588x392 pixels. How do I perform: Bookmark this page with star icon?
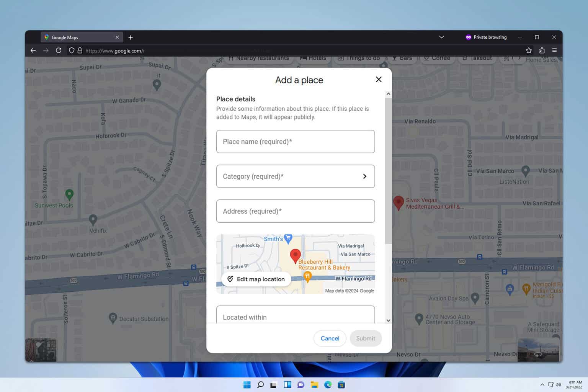(529, 51)
